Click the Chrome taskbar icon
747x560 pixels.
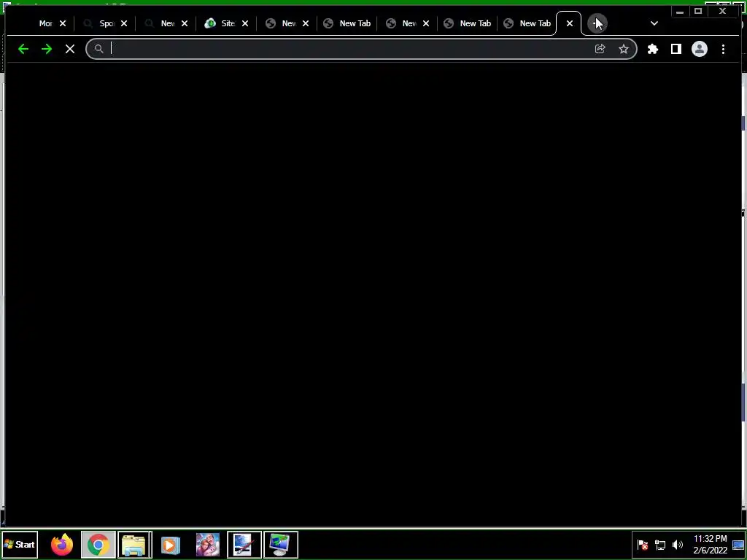[98, 544]
